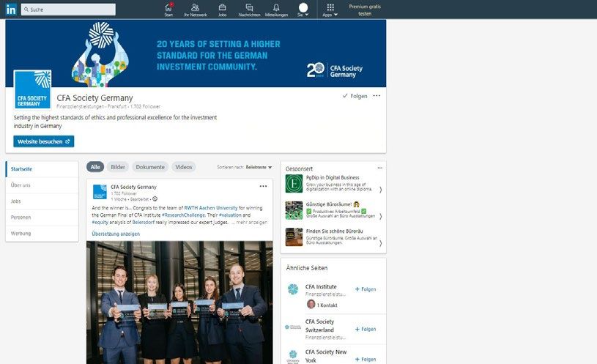597x364 pixels.
Task: Open CFA Society Switzerland page link
Action: coord(319,325)
